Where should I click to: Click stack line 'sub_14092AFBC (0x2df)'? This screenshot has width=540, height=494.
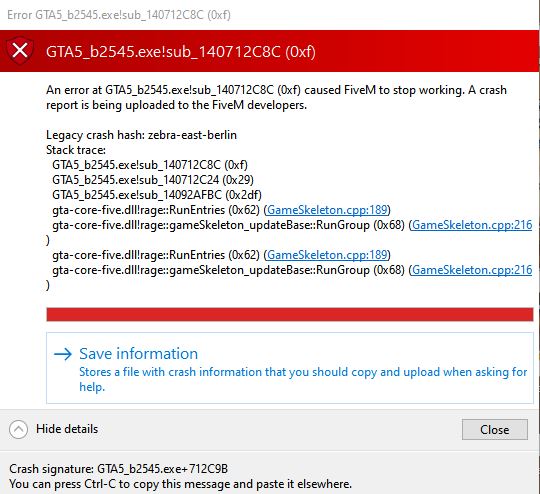coord(157,195)
